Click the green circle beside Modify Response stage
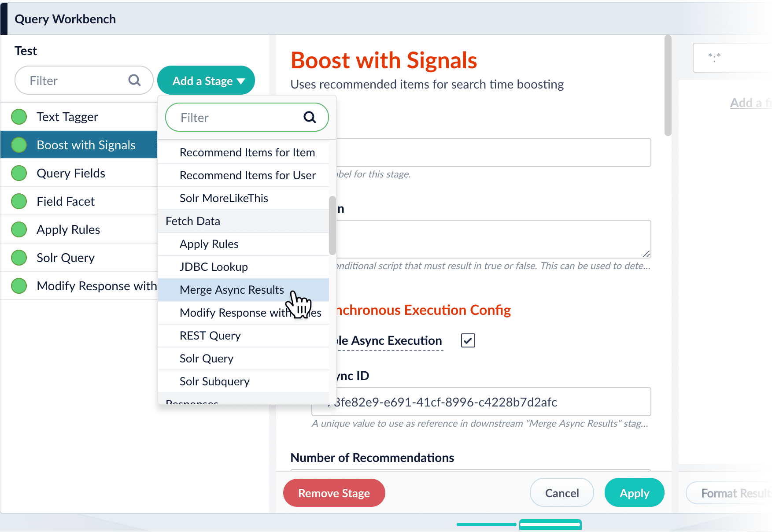This screenshot has height=532, width=772. pos(18,286)
